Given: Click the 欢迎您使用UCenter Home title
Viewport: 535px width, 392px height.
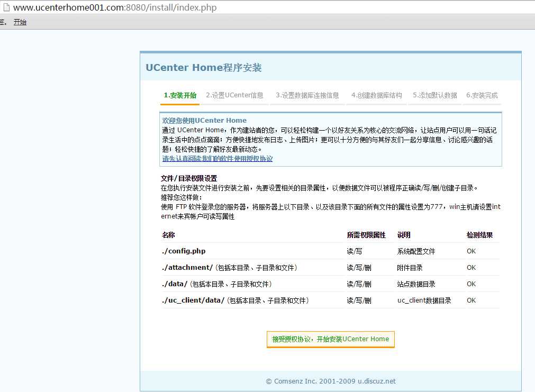Looking at the screenshot, I should [x=204, y=121].
